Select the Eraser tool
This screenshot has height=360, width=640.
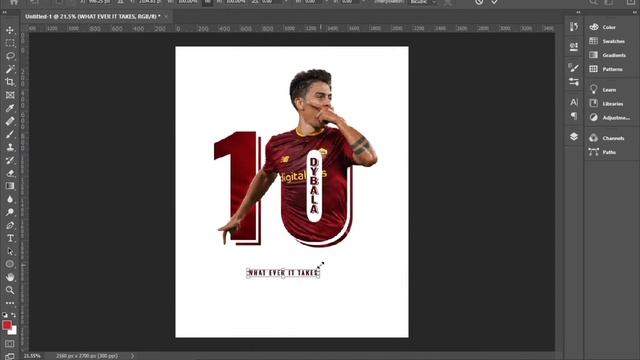(10, 173)
